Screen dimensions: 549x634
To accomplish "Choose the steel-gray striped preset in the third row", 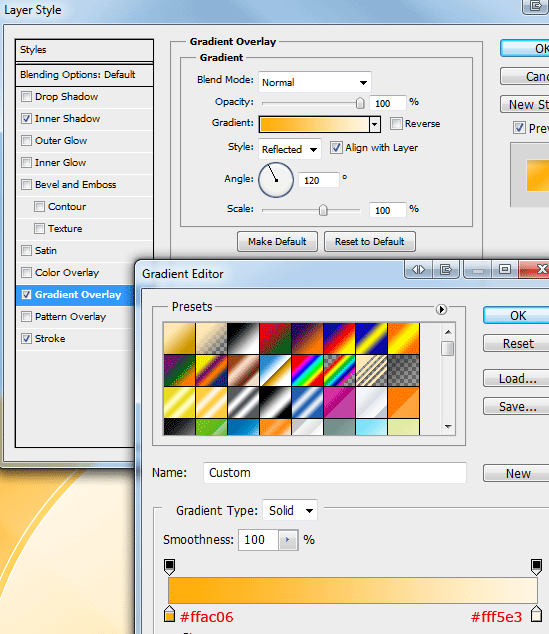I will coord(243,402).
